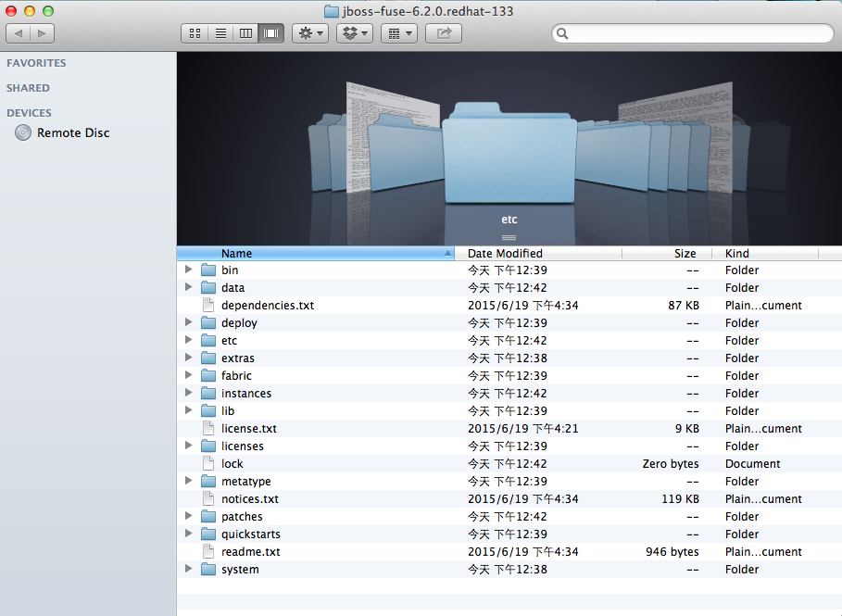This screenshot has height=616, width=842.
Task: Click the metatype folder icon
Action: [208, 481]
